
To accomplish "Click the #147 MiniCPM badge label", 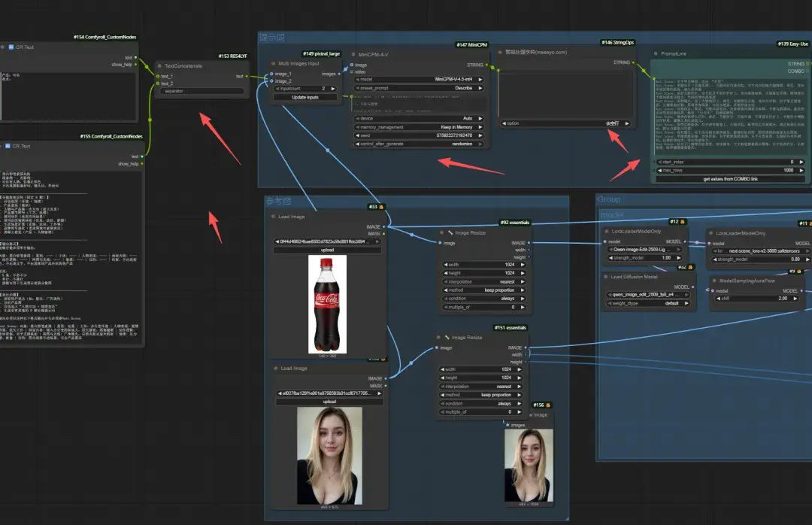I will (x=471, y=45).
